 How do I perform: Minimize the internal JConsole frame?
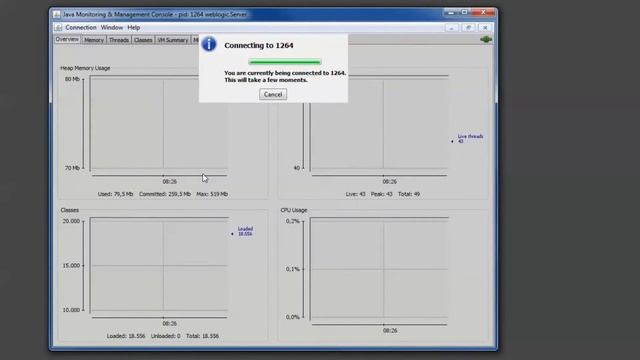[x=451, y=28]
